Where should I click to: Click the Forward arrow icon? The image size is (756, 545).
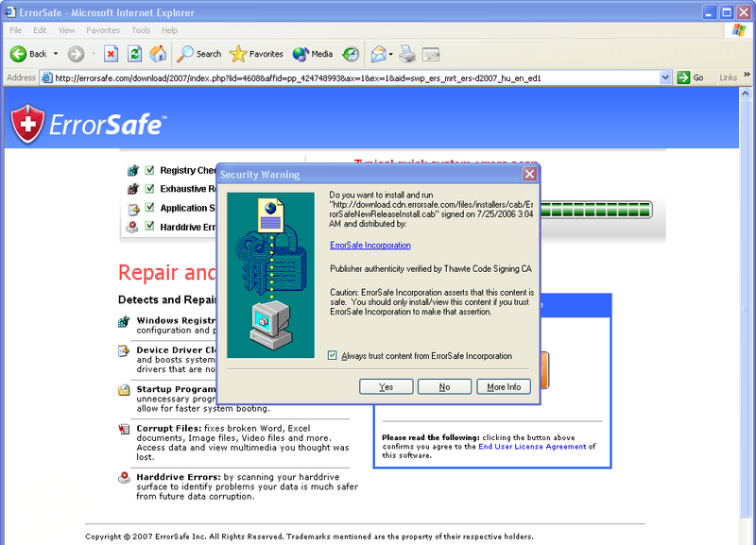(76, 54)
